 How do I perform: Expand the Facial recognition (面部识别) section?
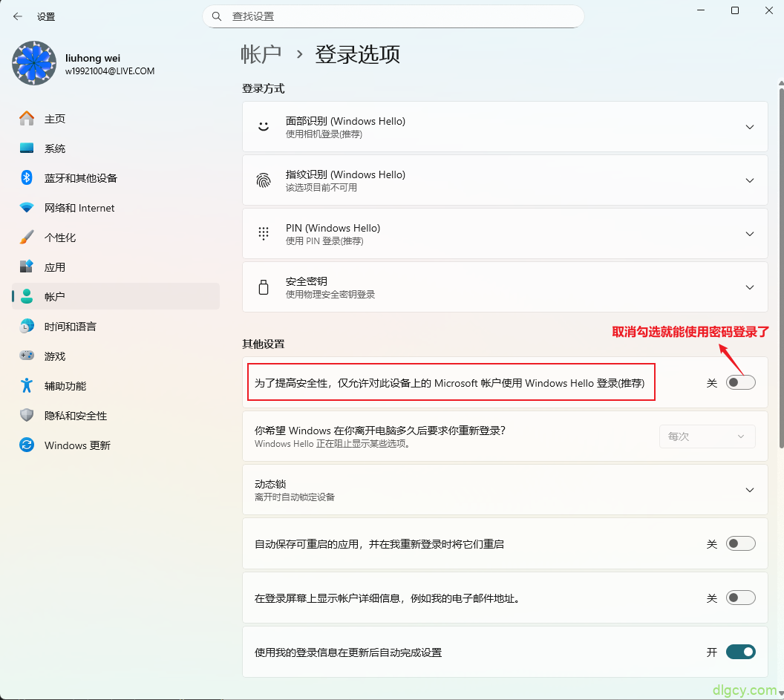(749, 127)
